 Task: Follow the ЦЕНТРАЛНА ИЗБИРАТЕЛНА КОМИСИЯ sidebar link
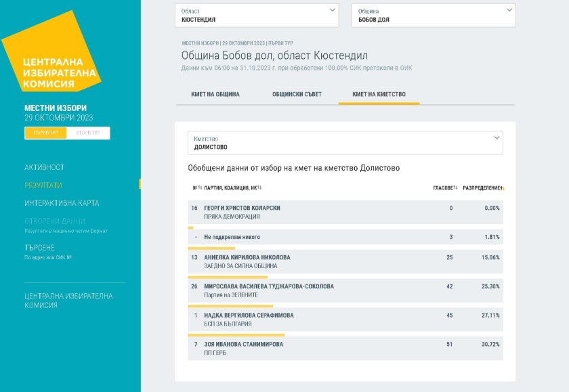pos(68,301)
